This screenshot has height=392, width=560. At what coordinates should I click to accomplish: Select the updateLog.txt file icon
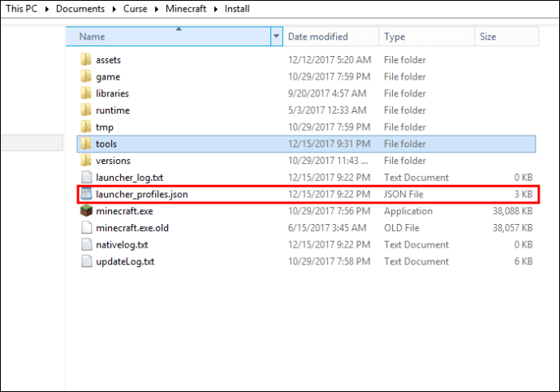pyautogui.click(x=87, y=261)
